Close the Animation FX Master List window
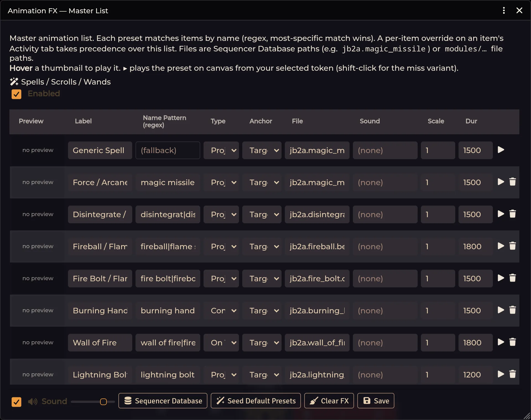 [x=519, y=11]
